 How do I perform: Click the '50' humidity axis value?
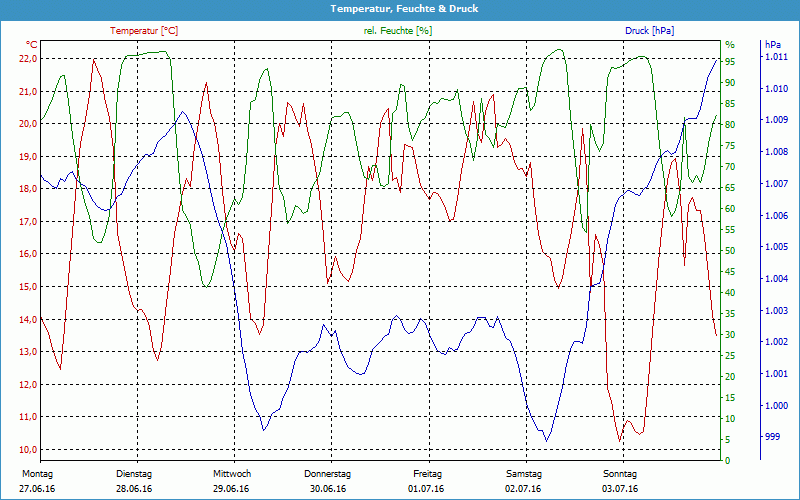[730, 251]
